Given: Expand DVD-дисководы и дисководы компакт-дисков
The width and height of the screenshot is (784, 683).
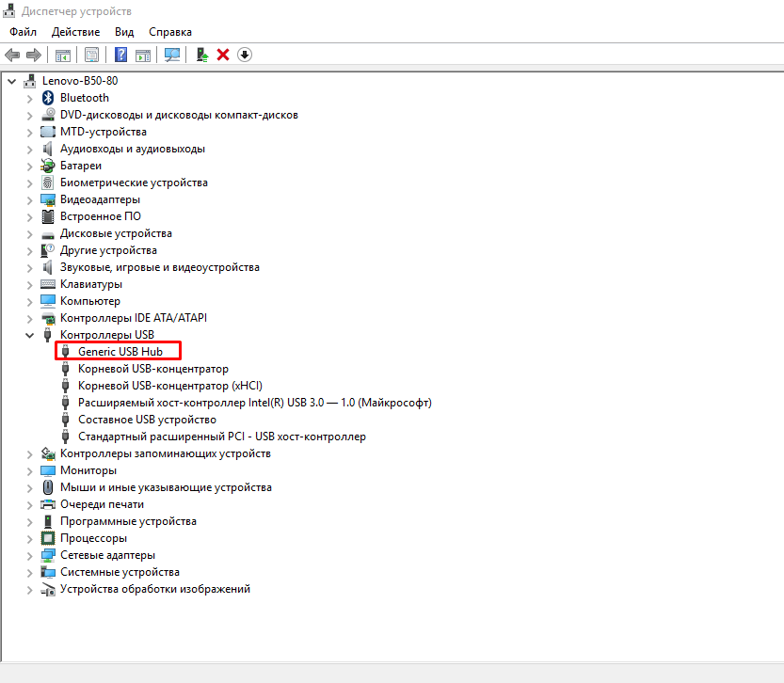Looking at the screenshot, I should 29,116.
